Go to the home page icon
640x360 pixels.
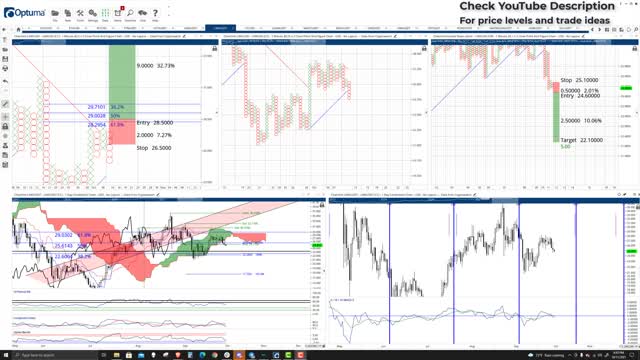click(18, 29)
